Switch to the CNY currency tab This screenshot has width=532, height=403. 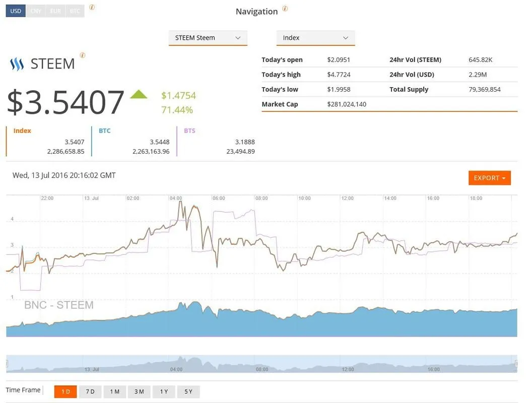36,11
